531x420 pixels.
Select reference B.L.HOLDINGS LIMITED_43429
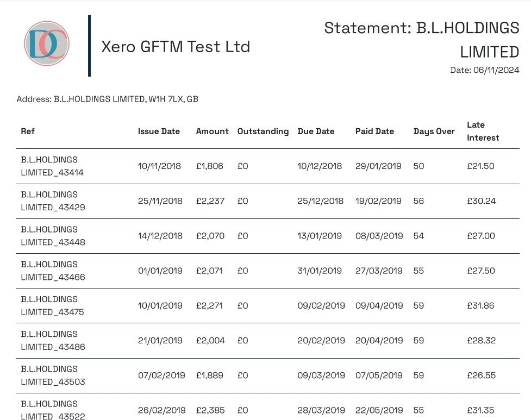click(x=53, y=201)
